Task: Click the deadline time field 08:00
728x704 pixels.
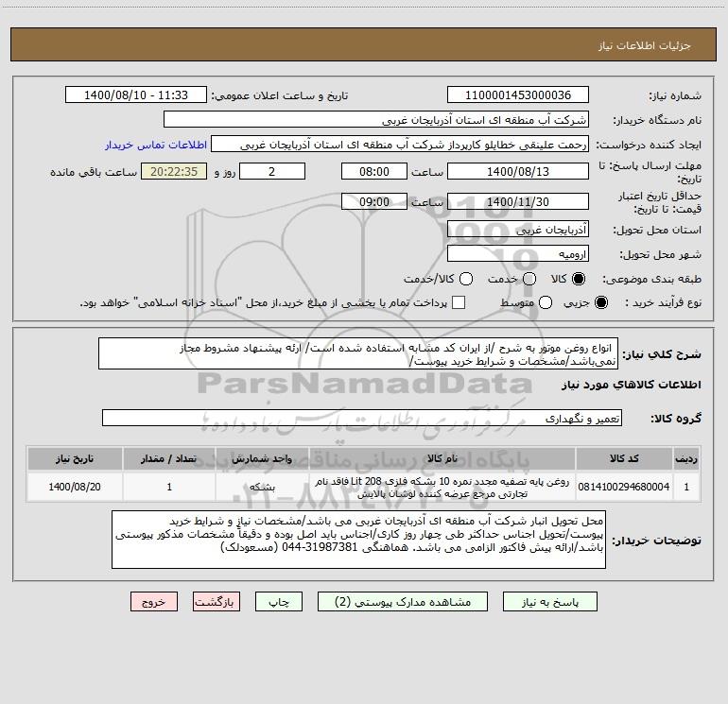Action: [x=374, y=171]
